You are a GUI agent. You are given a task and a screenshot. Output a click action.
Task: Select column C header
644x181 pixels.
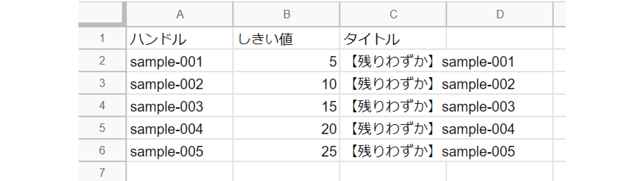click(393, 14)
